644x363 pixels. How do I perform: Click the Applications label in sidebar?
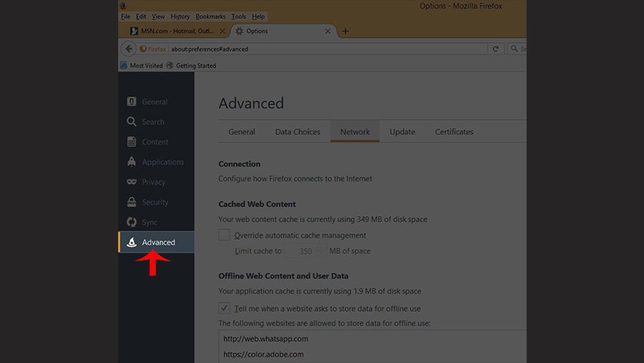click(x=163, y=162)
